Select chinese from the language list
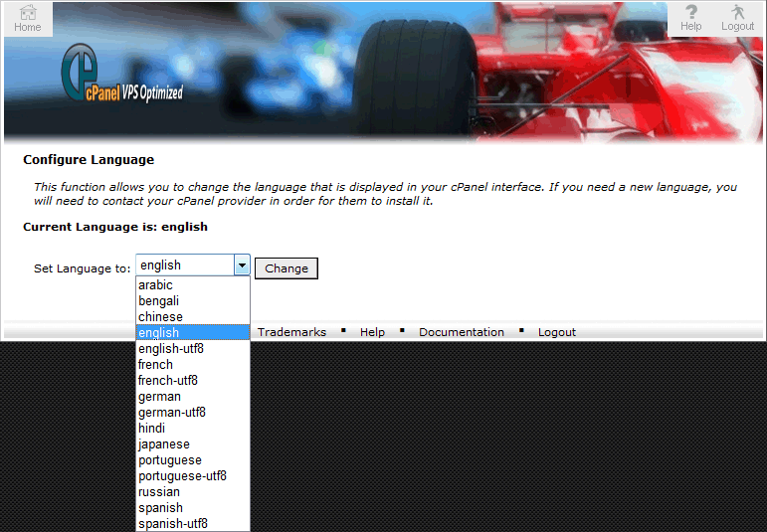Image resolution: width=767 pixels, height=532 pixels. pos(193,316)
